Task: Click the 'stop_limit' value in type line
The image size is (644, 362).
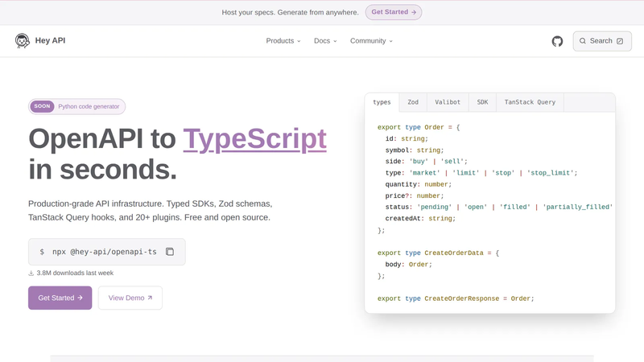Action: [x=551, y=173]
